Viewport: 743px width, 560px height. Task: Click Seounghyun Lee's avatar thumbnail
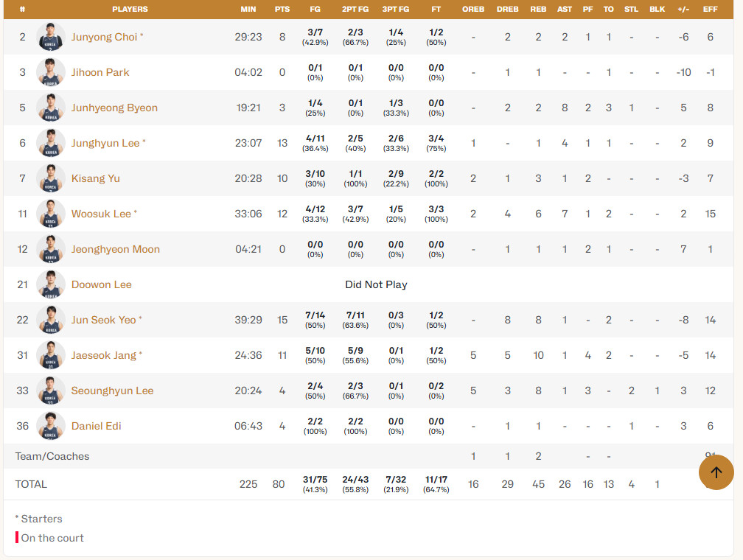(51, 391)
